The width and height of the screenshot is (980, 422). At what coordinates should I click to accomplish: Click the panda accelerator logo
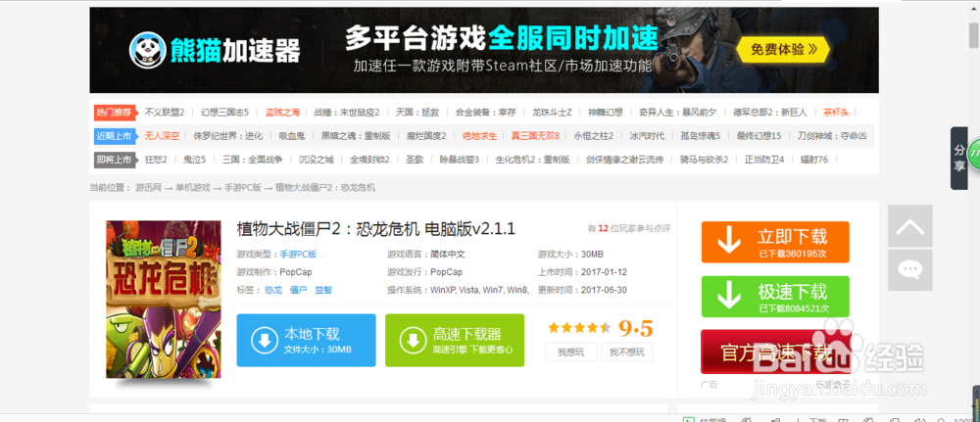pos(147,51)
